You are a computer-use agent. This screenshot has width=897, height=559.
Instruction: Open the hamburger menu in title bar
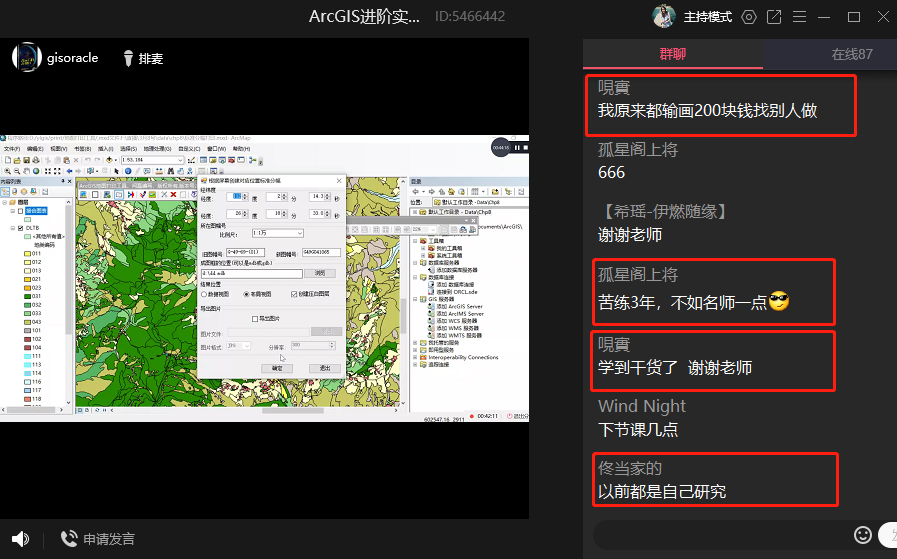[799, 17]
